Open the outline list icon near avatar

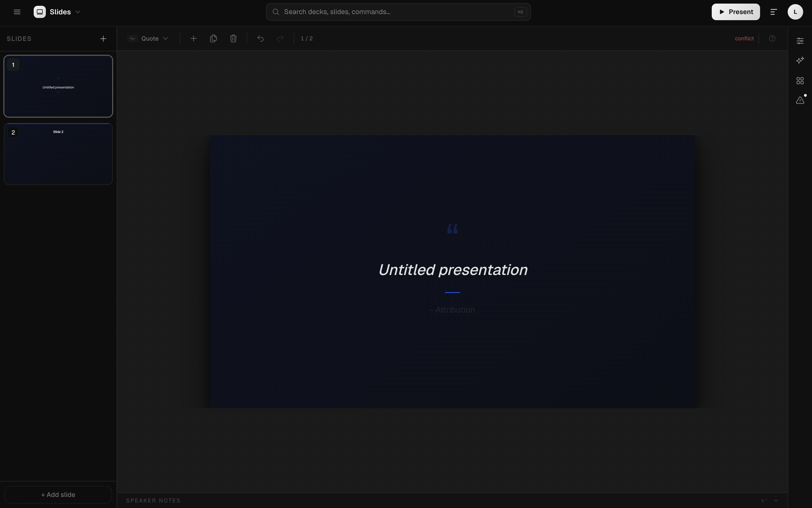pyautogui.click(x=773, y=12)
